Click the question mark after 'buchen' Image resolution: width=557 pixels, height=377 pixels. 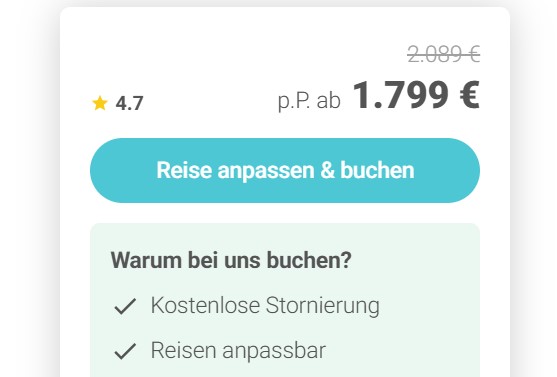(x=346, y=260)
